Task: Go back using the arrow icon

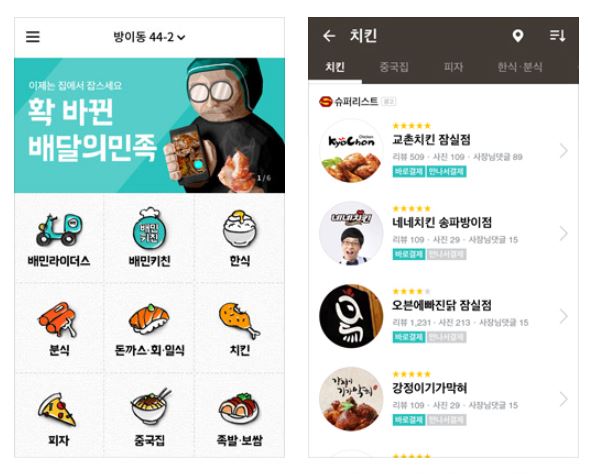Action: (329, 36)
